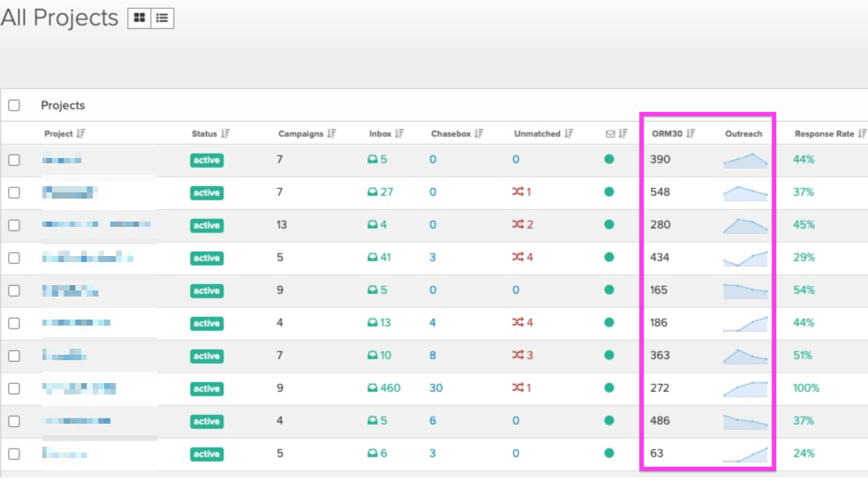Image resolution: width=868 pixels, height=489 pixels.
Task: Click response rate 24%
Action: click(804, 454)
